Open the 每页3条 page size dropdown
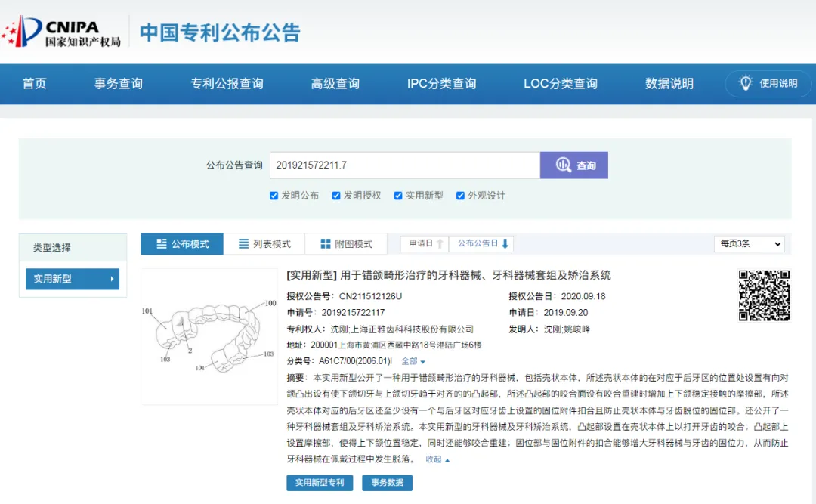The image size is (816, 504). click(750, 243)
